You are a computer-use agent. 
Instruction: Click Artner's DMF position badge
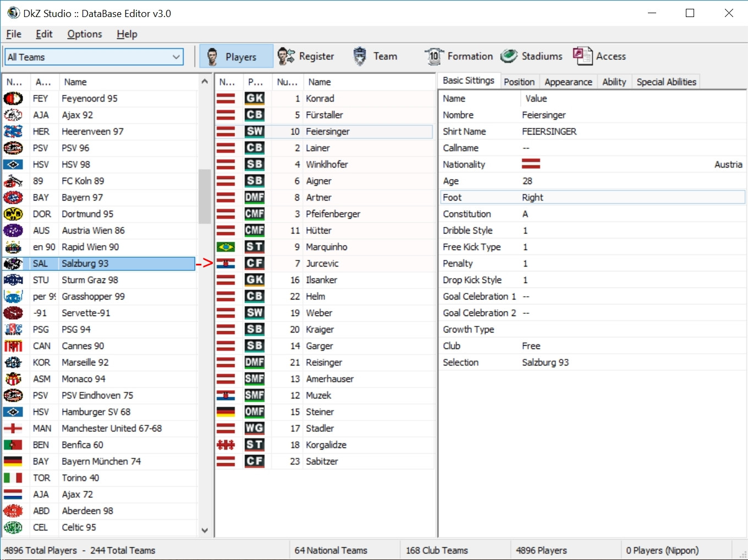255,197
